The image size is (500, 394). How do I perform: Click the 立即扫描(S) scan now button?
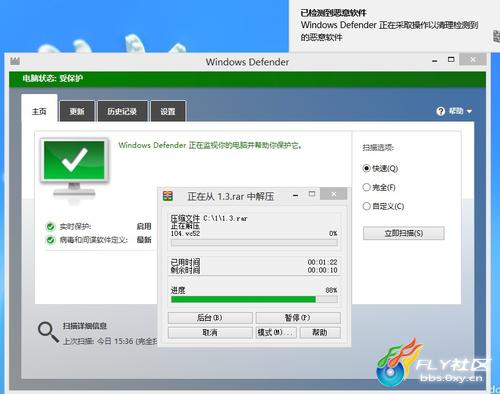click(404, 233)
